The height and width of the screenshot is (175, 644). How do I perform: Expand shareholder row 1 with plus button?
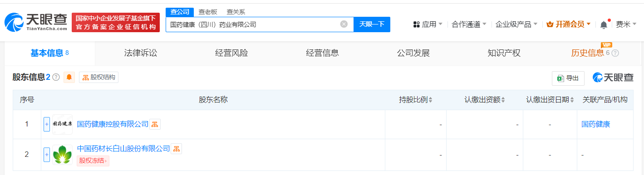[47, 124]
